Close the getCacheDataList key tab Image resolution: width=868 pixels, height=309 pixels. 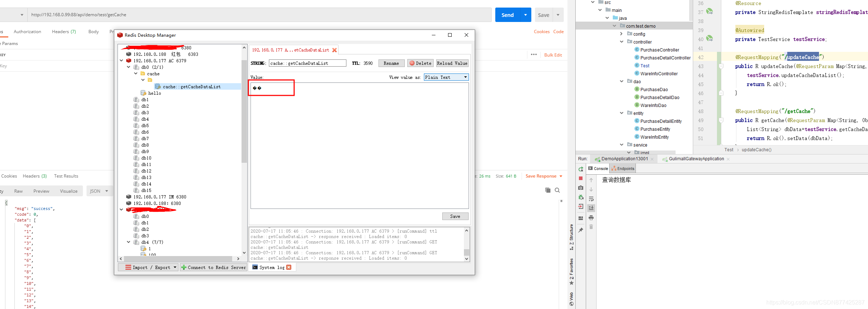click(x=335, y=50)
